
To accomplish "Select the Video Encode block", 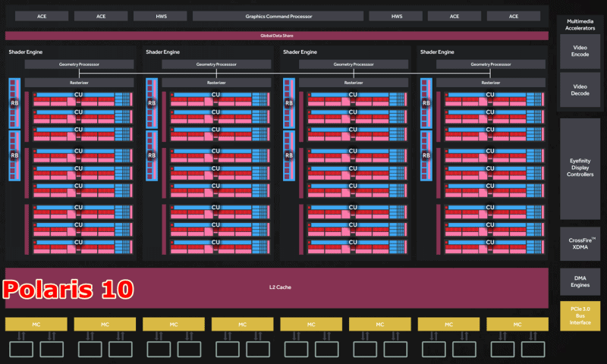I will [x=580, y=51].
